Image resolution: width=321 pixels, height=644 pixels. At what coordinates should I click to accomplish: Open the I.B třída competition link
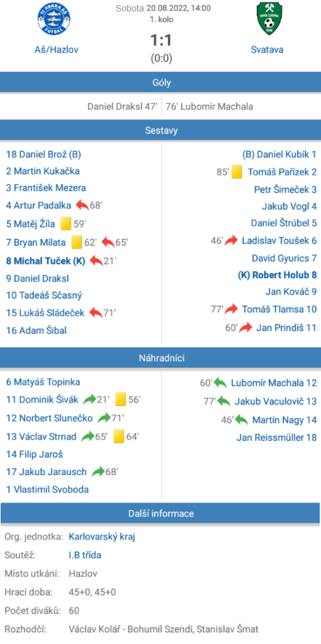coord(85,555)
